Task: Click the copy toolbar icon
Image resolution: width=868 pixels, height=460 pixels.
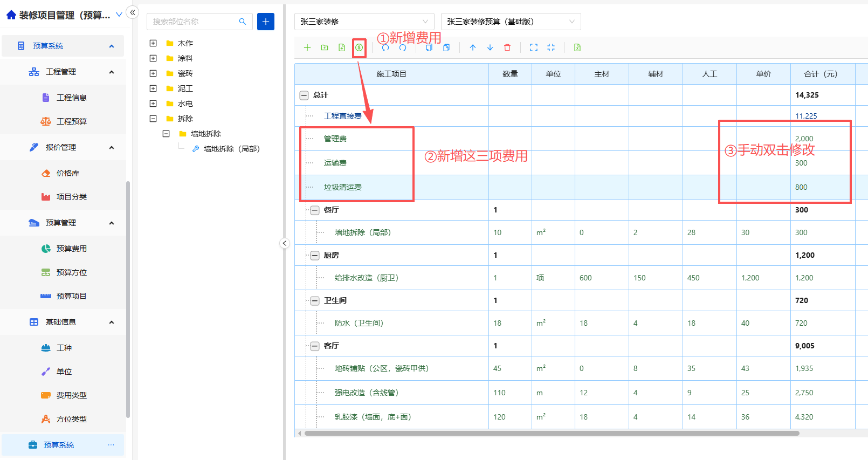Action: click(x=429, y=47)
